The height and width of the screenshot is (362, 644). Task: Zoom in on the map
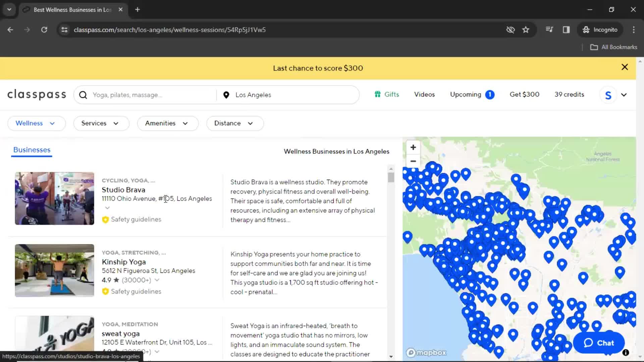[413, 147]
